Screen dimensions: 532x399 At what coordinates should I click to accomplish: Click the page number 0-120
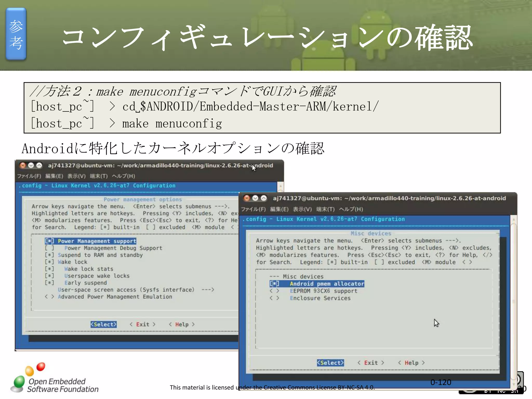[441, 382]
